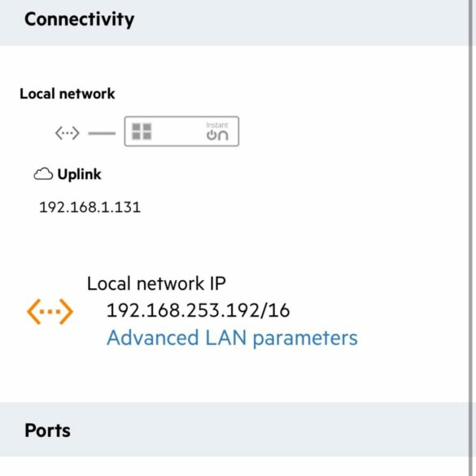The width and height of the screenshot is (476, 476).
Task: Click the uplink IP 192.168.1.131
Action: pos(90,207)
